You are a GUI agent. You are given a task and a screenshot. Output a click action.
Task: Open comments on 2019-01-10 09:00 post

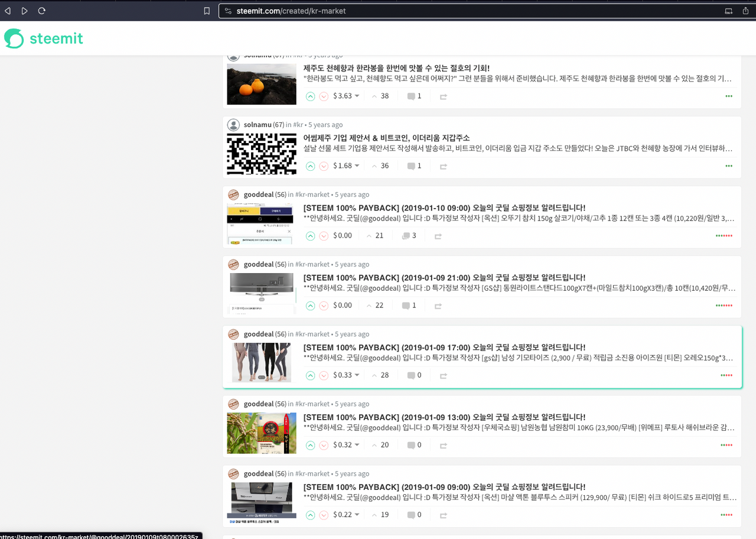point(409,235)
